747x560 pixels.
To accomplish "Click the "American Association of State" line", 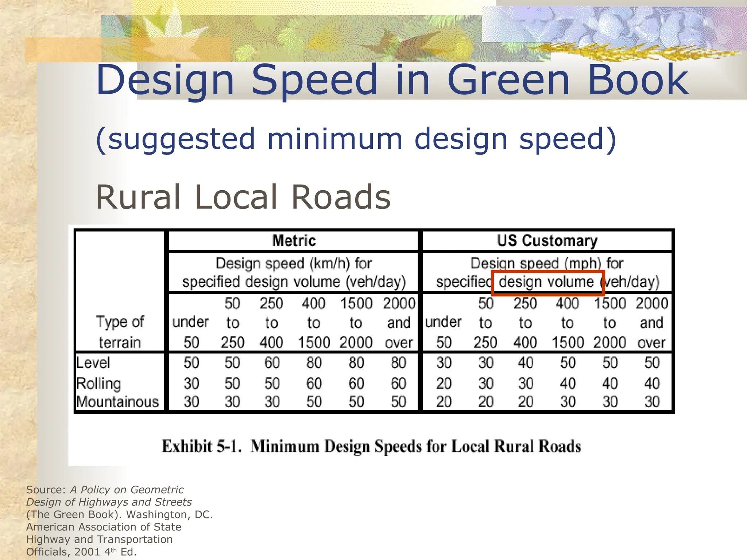I will (104, 527).
